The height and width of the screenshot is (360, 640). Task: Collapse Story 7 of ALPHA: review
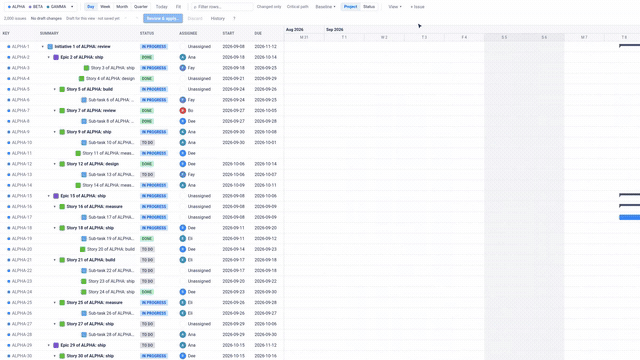pyautogui.click(x=55, y=110)
